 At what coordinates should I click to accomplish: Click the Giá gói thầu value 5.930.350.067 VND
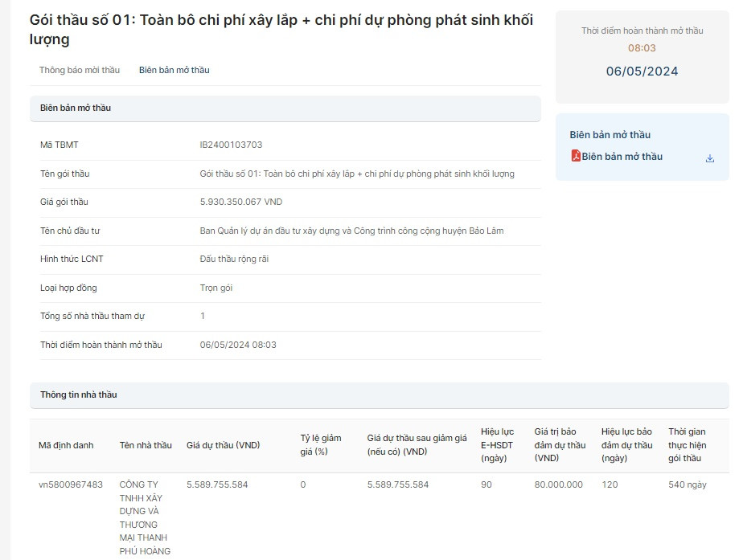[x=241, y=202]
